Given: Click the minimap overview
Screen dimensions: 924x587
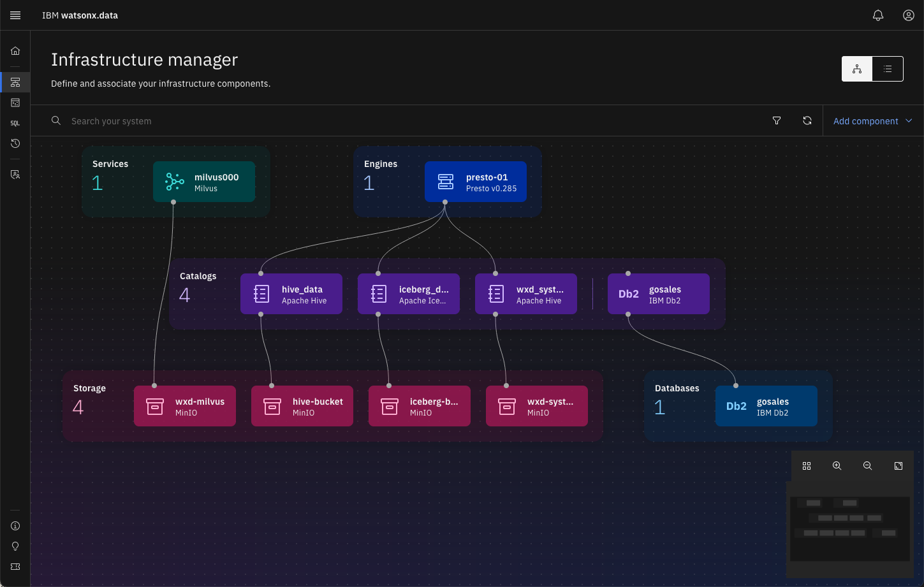Looking at the screenshot, I should click(850, 529).
